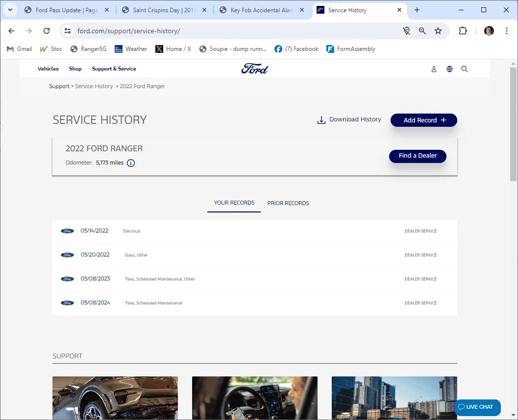Viewport: 518px width, 420px height.
Task: Switch to the PRIOR RECORDS tab
Action: point(288,203)
